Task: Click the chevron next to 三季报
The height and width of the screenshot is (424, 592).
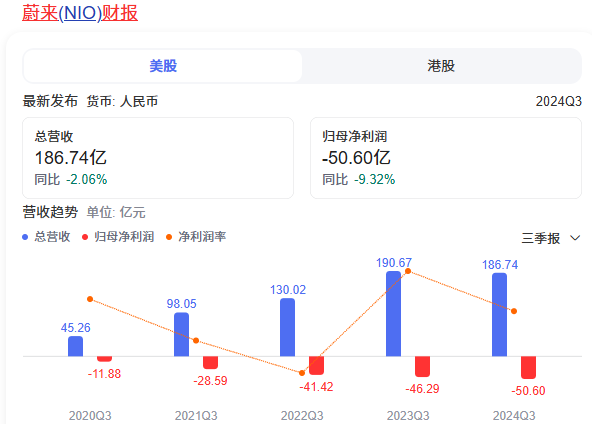Action: [575, 238]
